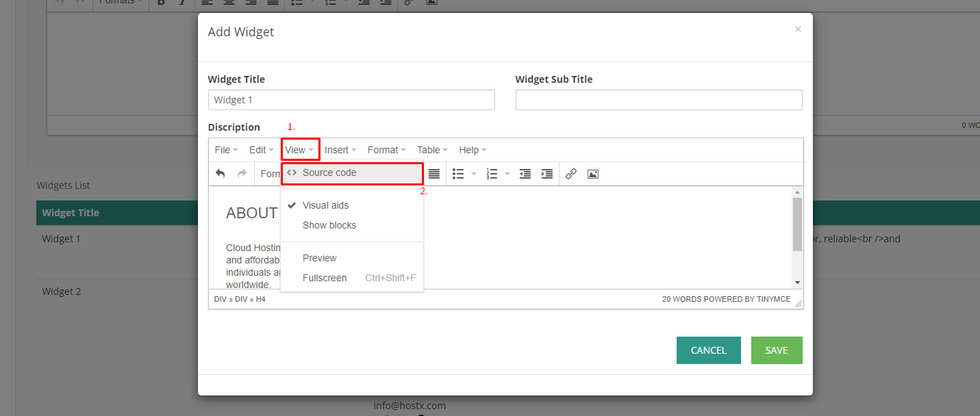Choose Fullscreen from the View menu

(x=325, y=278)
